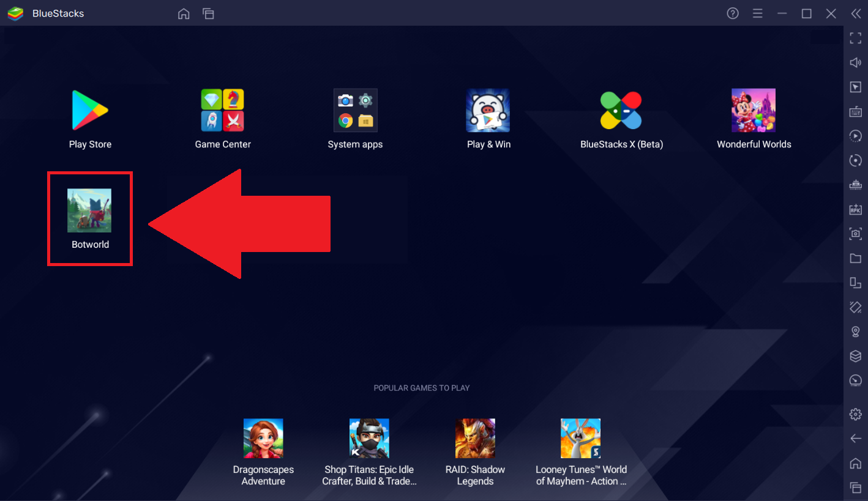
Task: Select the Shop Titans game thumbnail
Action: [369, 438]
